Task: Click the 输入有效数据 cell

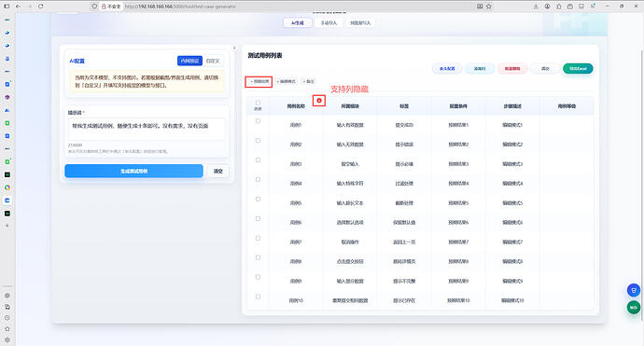Action: tap(350, 125)
